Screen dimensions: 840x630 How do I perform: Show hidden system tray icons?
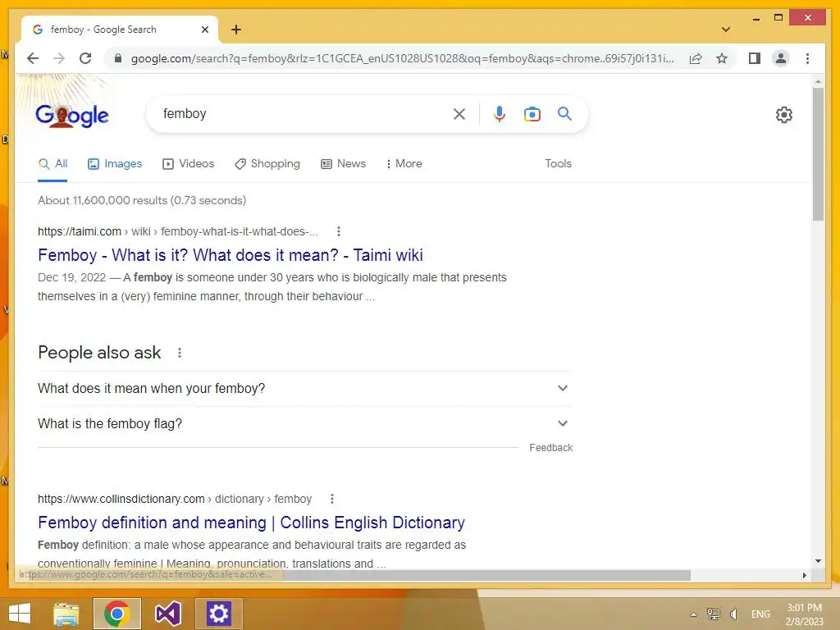pos(693,614)
